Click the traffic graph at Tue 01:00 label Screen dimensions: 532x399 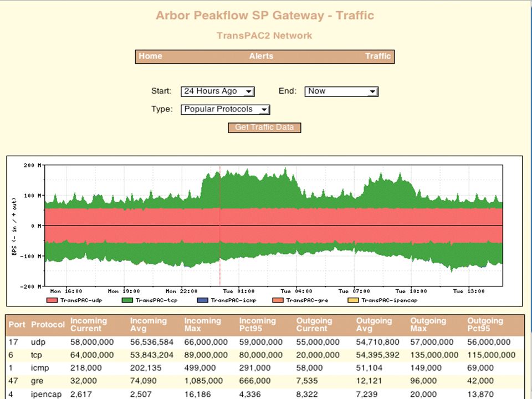tap(238, 291)
